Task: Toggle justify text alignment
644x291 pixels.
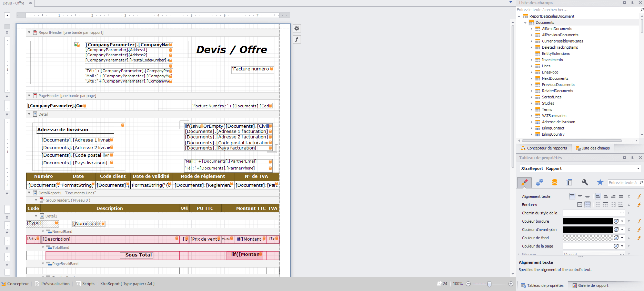Action: pyautogui.click(x=621, y=196)
